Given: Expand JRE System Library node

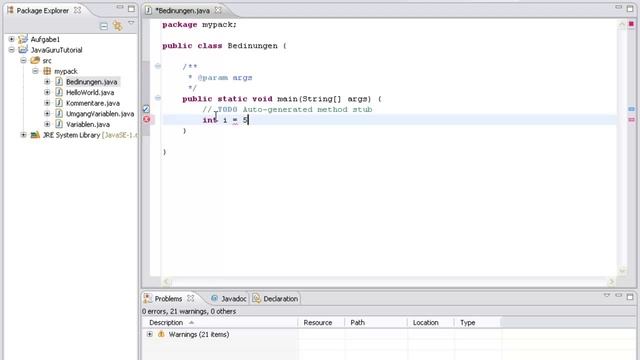Looking at the screenshot, I should click(23, 135).
